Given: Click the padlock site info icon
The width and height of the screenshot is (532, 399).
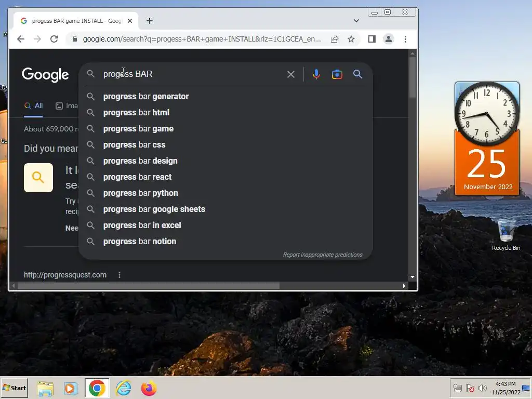Looking at the screenshot, I should pos(75,39).
